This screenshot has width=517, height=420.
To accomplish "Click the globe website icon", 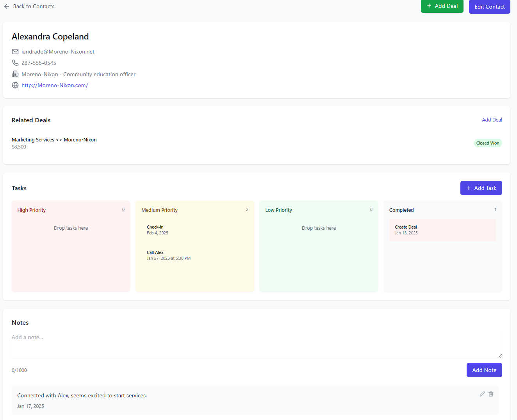I will [x=15, y=85].
